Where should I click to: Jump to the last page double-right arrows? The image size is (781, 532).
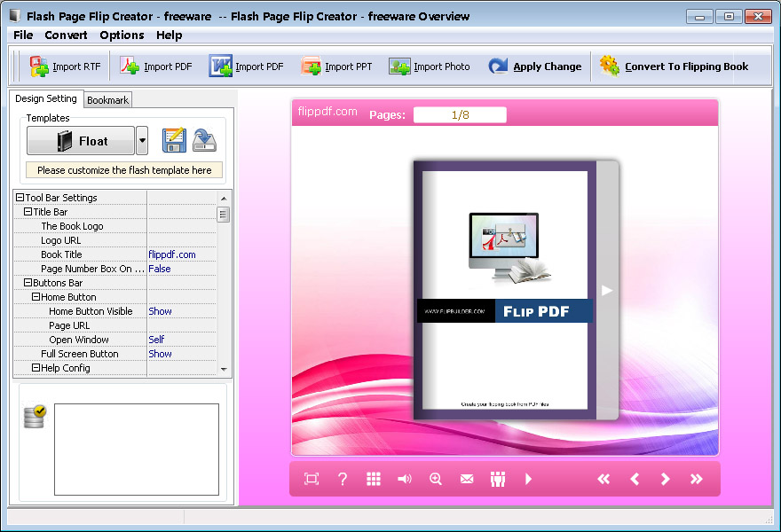click(x=697, y=479)
